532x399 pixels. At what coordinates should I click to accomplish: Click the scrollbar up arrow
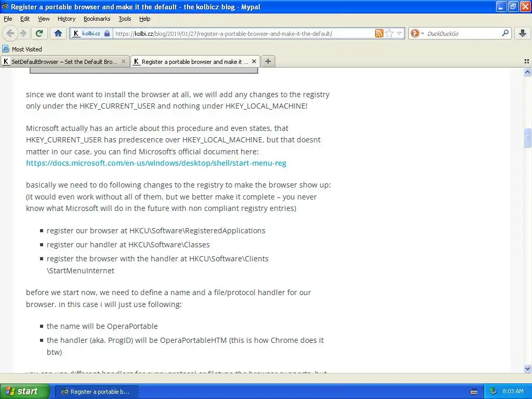tap(527, 72)
